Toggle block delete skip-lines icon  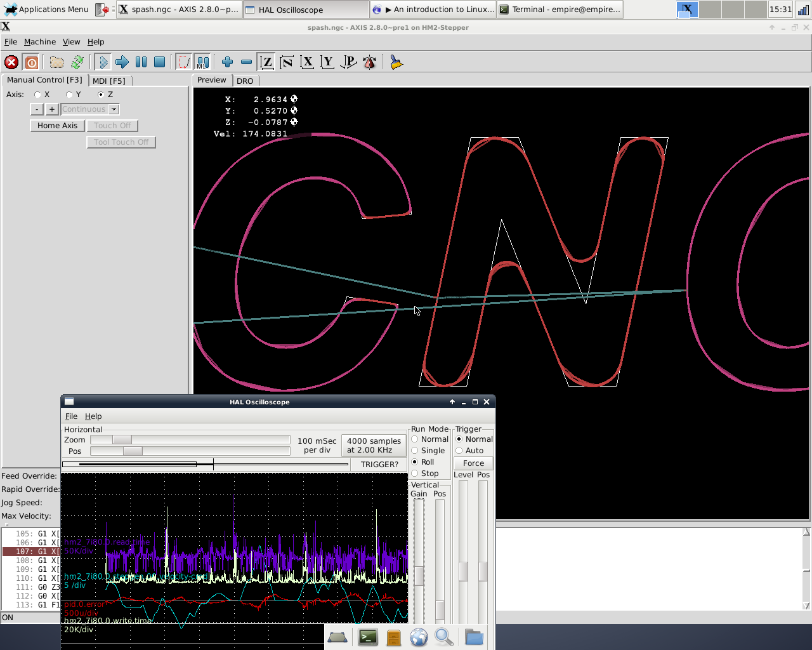[x=184, y=62]
